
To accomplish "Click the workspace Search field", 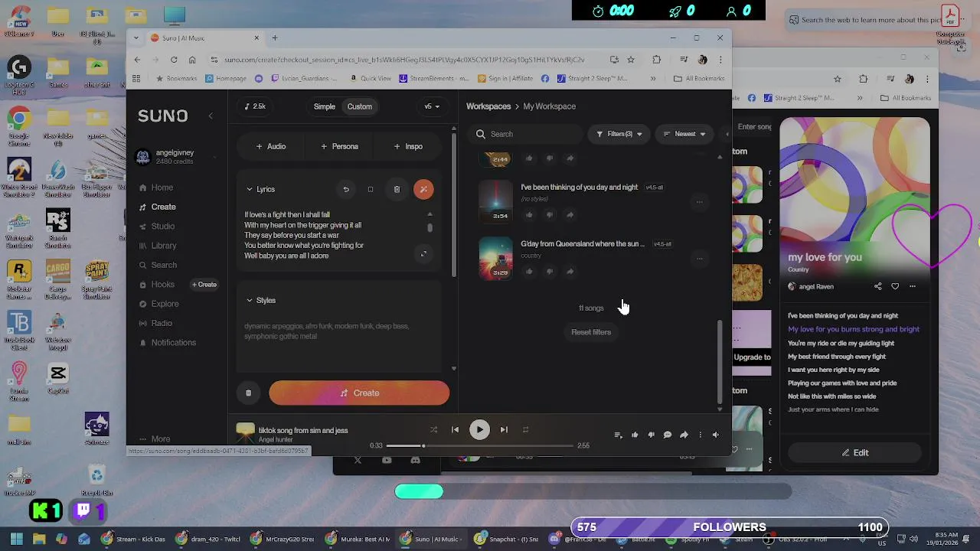I will click(x=527, y=134).
